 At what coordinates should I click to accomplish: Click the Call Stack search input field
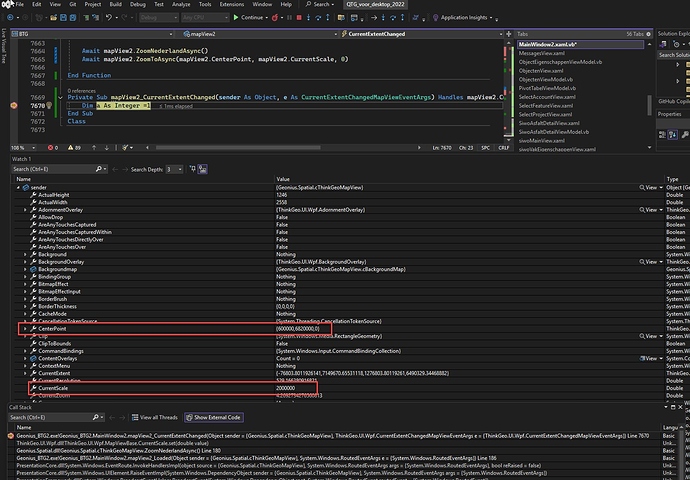point(51,417)
